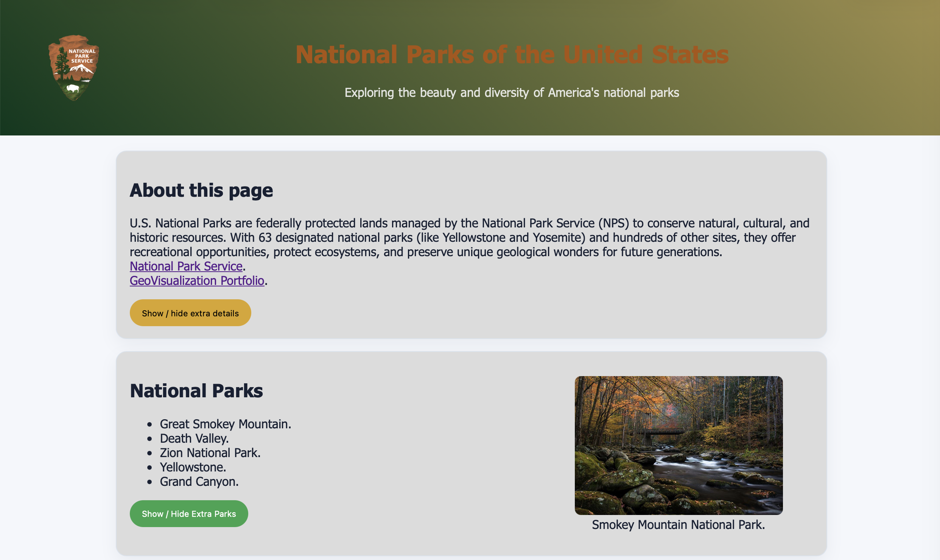The width and height of the screenshot is (940, 560).
Task: Select the Great Smokey Mountain list item
Action: (226, 424)
